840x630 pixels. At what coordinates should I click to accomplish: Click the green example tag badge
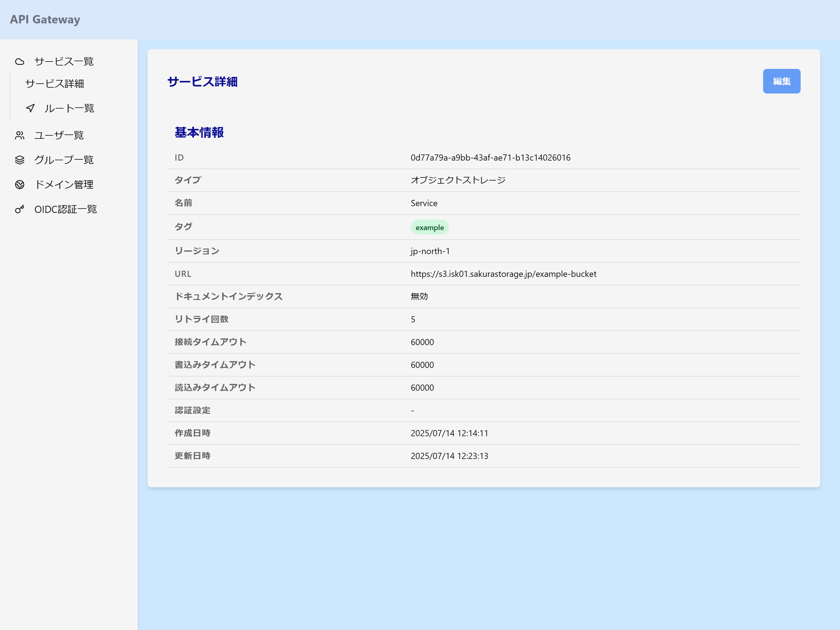(x=430, y=227)
